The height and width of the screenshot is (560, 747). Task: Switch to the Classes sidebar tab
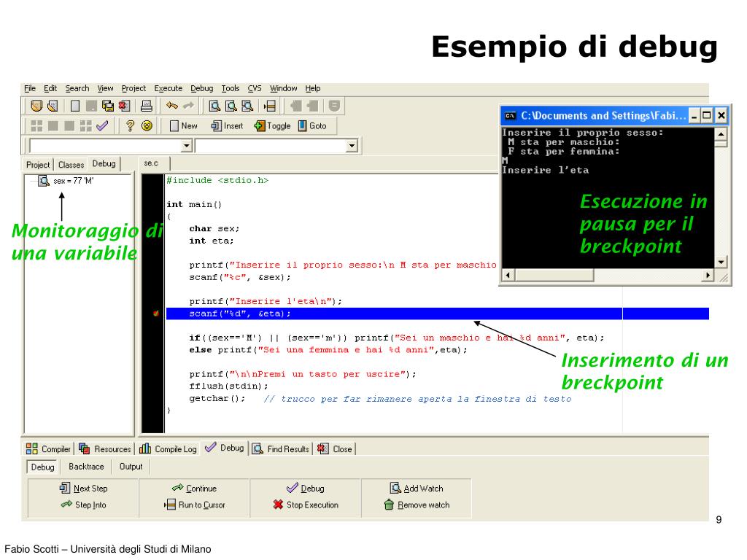(x=71, y=165)
